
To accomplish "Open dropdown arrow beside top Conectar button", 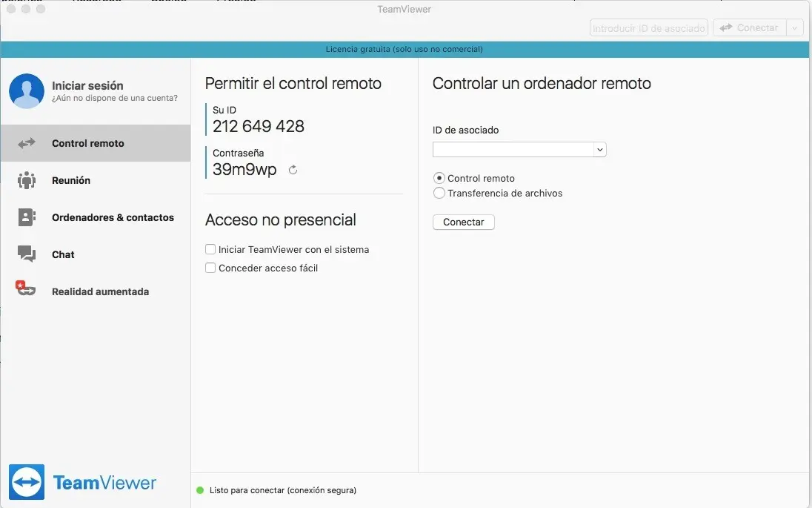I will coord(794,28).
